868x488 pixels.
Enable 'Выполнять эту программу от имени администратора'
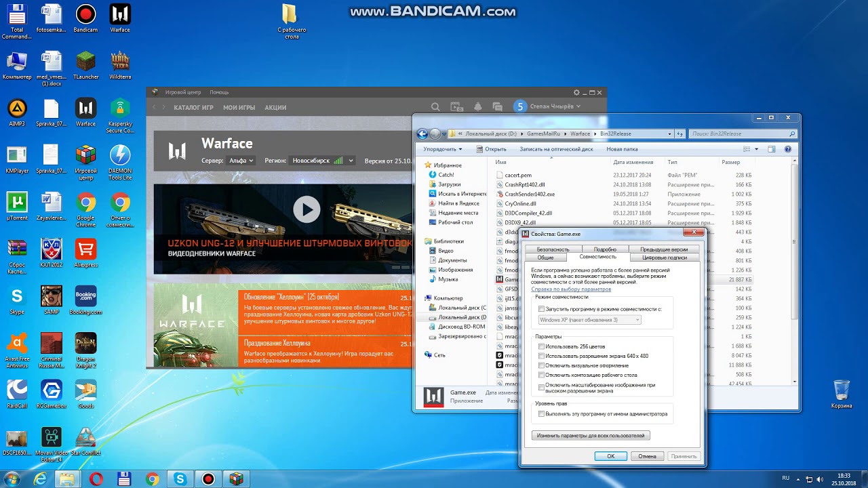(541, 413)
